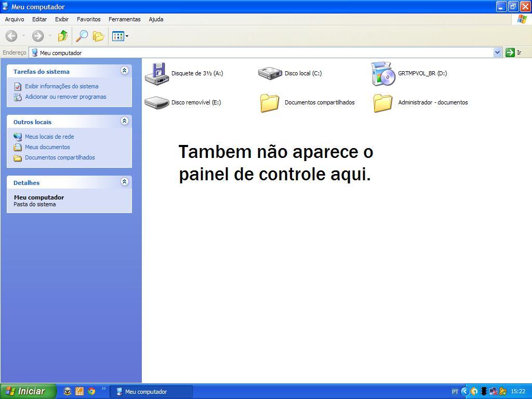532x399 pixels.
Task: Collapse the Detalhes panel
Action: tap(125, 181)
